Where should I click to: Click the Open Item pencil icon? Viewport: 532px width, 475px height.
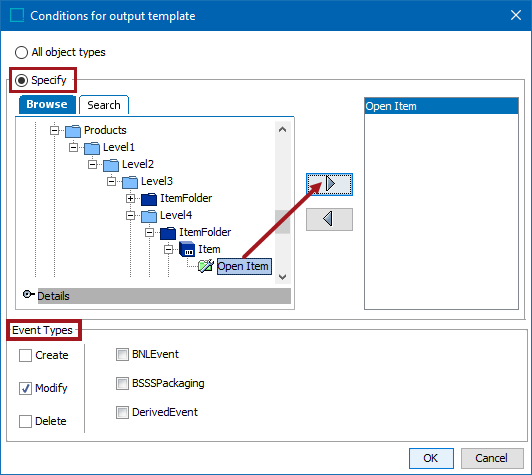(206, 266)
